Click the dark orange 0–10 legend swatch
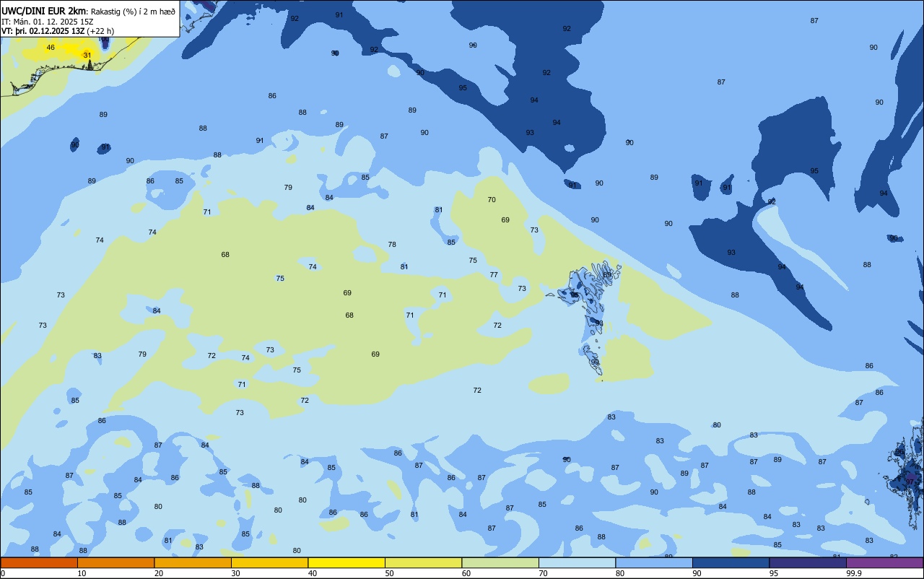The height and width of the screenshot is (579, 924). tap(39, 562)
